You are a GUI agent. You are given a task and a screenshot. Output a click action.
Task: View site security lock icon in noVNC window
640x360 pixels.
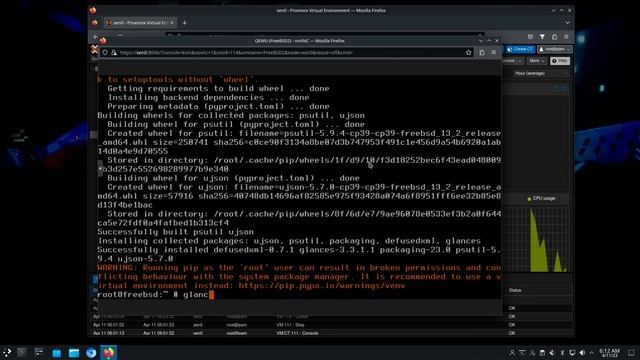114,52
